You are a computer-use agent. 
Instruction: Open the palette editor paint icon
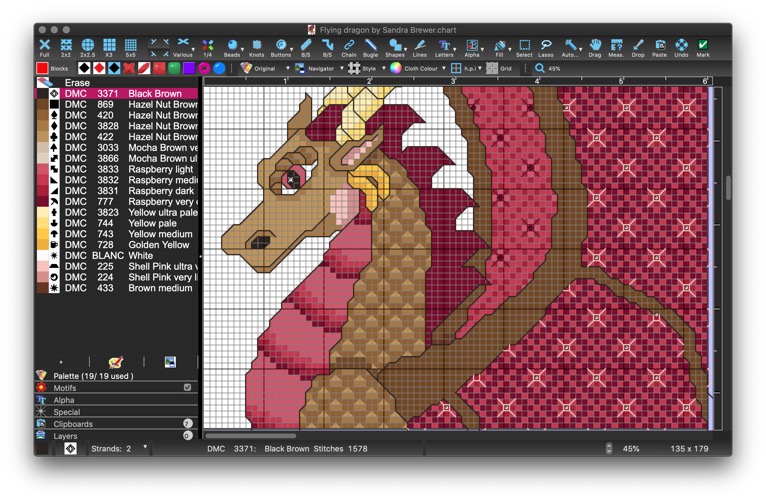[x=116, y=362]
